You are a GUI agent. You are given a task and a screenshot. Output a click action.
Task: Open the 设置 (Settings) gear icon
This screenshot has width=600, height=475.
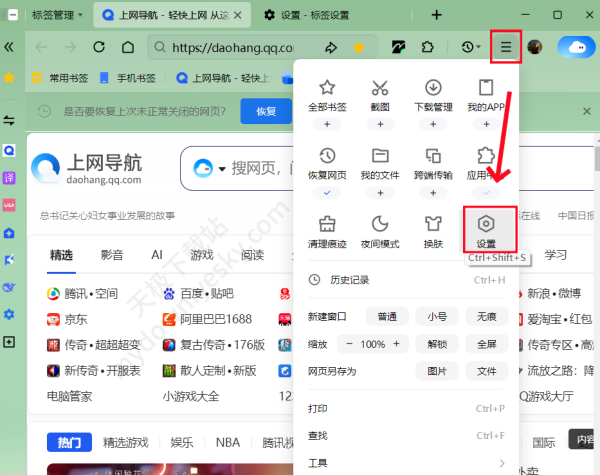pos(486,225)
